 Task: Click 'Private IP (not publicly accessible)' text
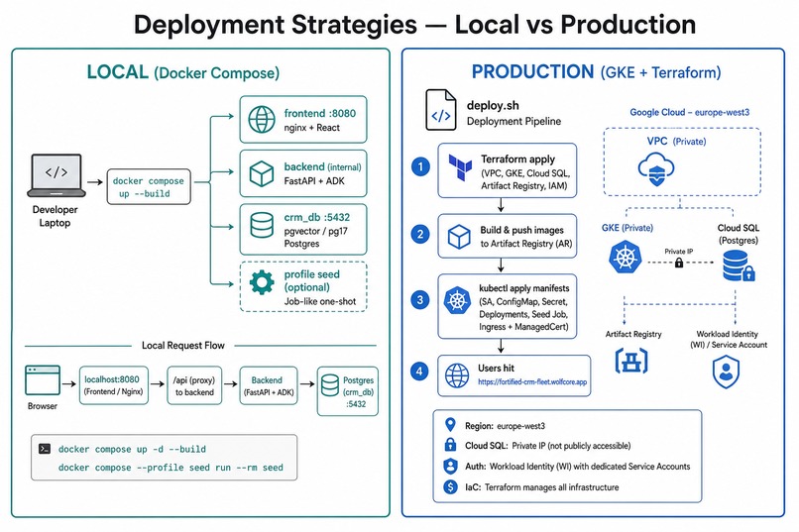(x=571, y=446)
